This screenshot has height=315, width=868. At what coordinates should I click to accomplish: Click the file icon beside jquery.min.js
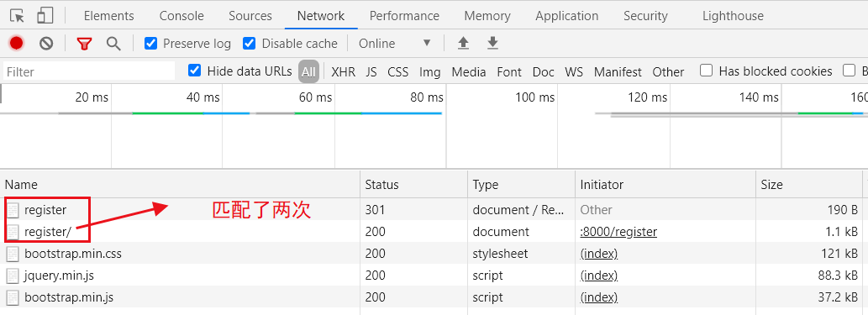[13, 276]
